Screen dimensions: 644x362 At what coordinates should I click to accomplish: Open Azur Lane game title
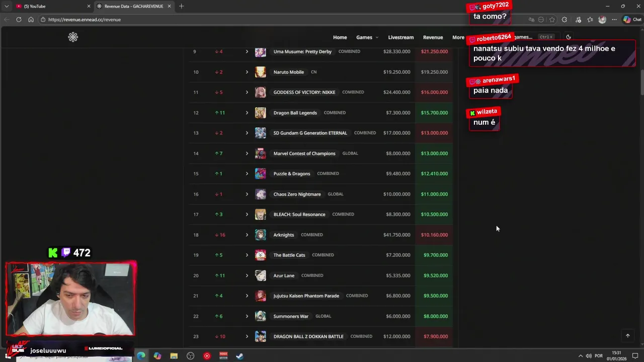click(284, 276)
